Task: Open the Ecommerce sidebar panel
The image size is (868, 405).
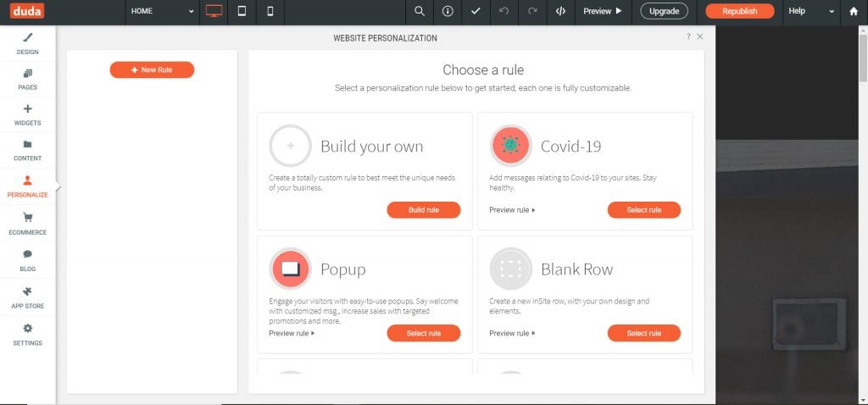Action: point(28,224)
